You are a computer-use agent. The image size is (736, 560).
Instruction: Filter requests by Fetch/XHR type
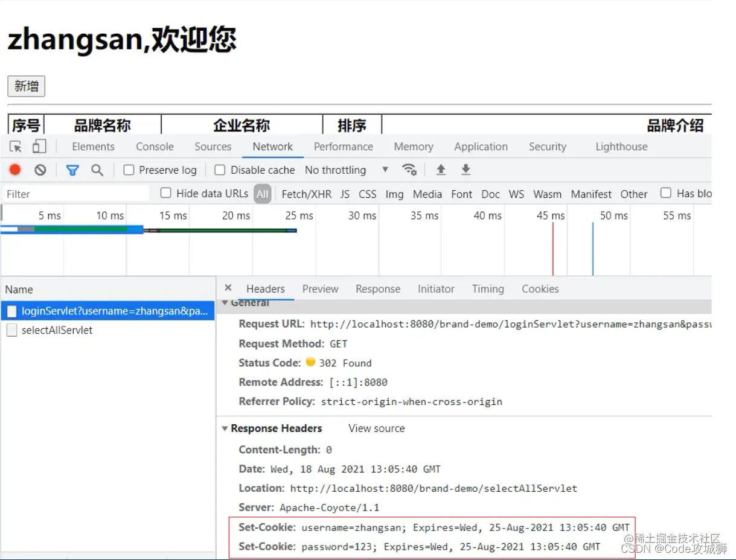(306, 194)
